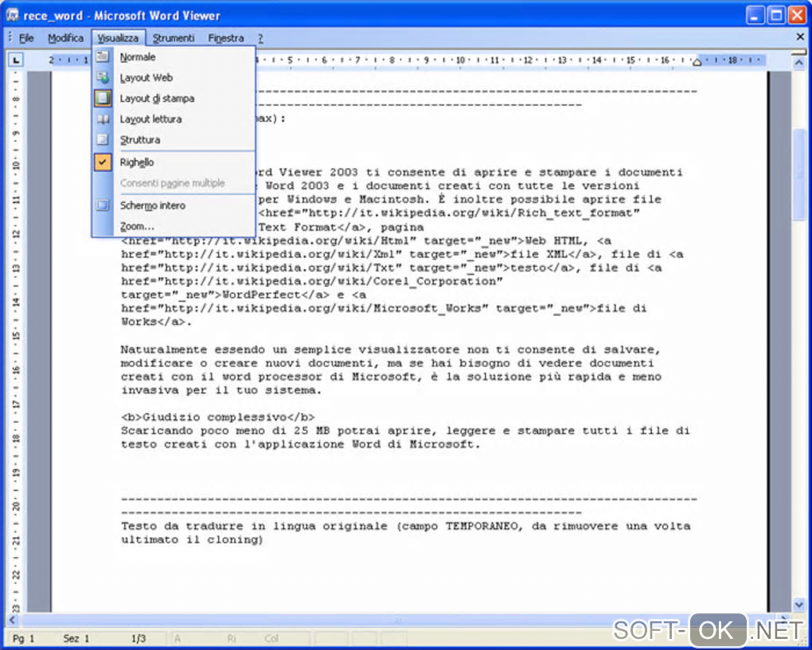Choose Schermo intero from the menu
This screenshot has width=812, height=650.
tap(174, 206)
